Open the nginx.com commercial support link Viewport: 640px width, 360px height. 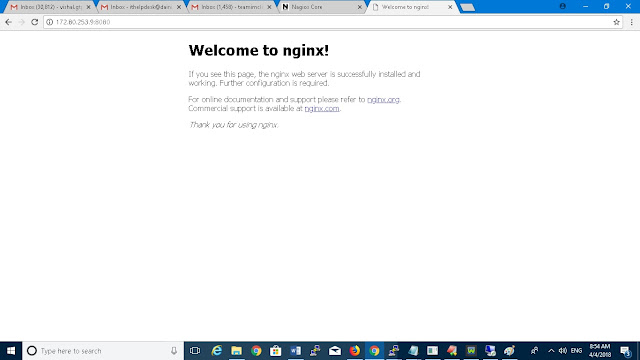322,109
